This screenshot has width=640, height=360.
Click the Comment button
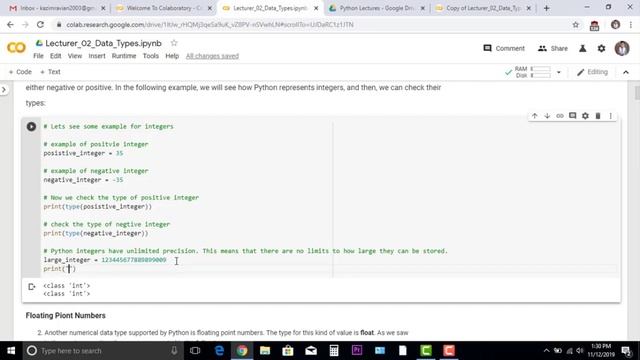click(504, 48)
